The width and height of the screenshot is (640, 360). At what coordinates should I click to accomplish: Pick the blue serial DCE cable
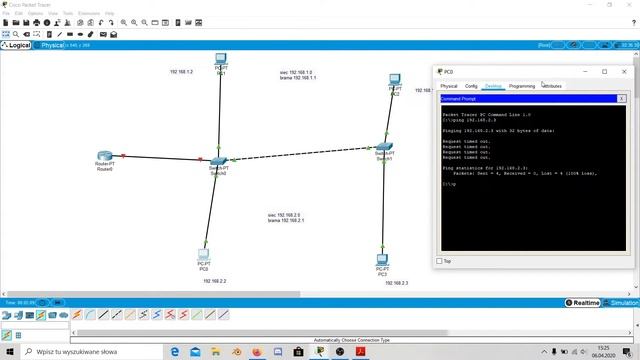pyautogui.click(x=157, y=315)
